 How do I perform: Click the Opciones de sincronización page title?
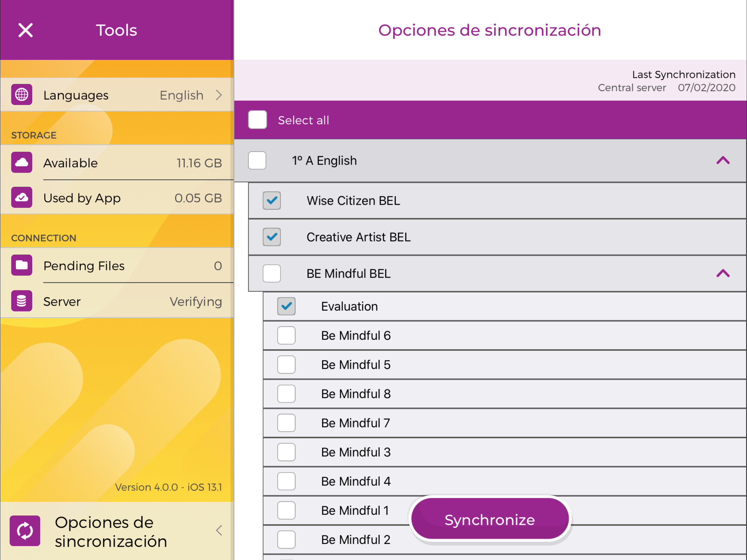(x=490, y=30)
